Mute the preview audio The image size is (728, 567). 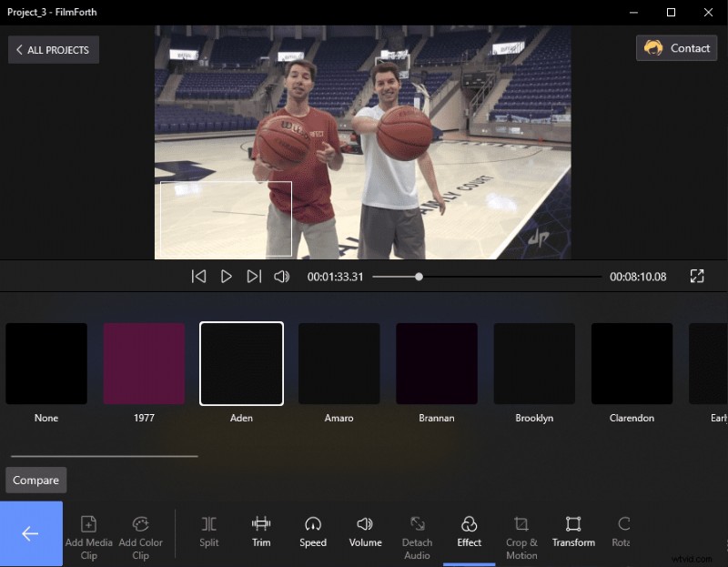[x=281, y=276]
